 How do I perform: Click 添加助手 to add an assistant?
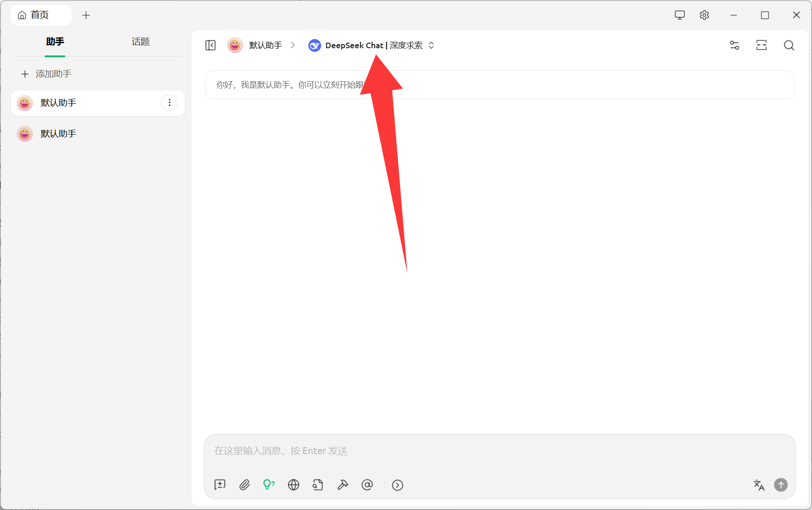coord(47,74)
